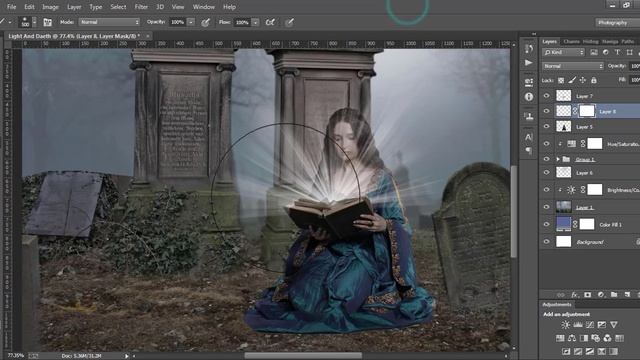
Task: Open Photography workspace dropdown
Action: [x=617, y=23]
